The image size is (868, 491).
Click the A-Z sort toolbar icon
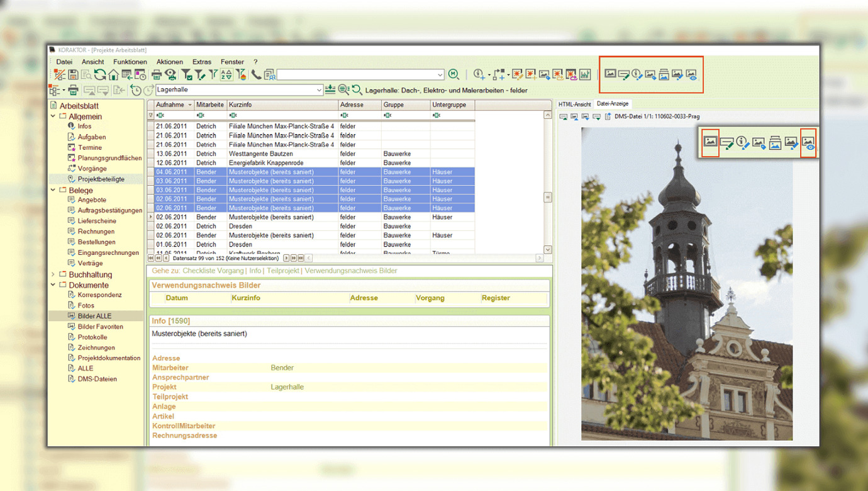coord(226,75)
